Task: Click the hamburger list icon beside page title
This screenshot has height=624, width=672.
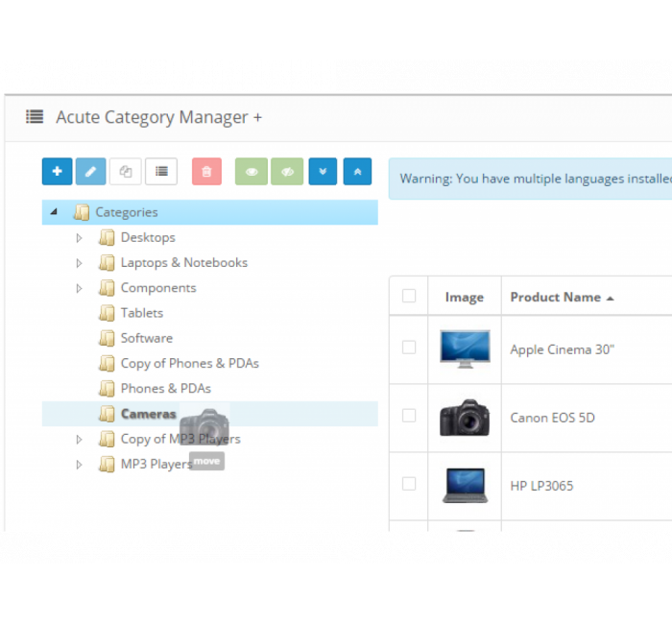Action: pyautogui.click(x=35, y=117)
